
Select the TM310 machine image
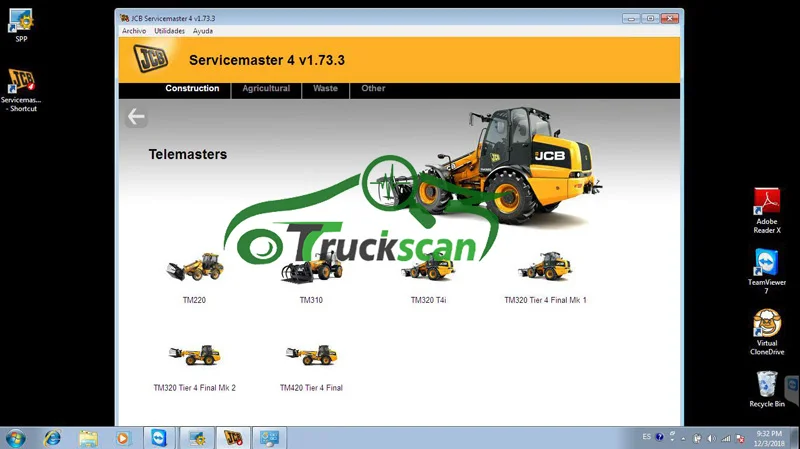point(311,267)
